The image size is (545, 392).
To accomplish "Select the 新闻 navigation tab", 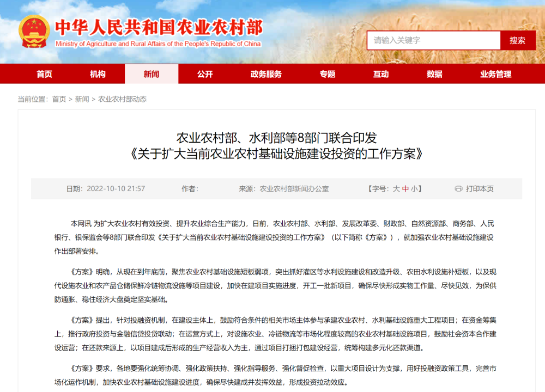I will point(152,74).
